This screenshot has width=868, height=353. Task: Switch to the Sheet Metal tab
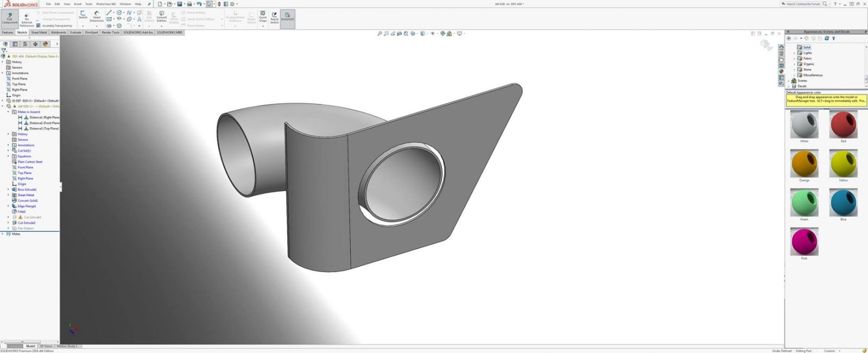point(39,33)
